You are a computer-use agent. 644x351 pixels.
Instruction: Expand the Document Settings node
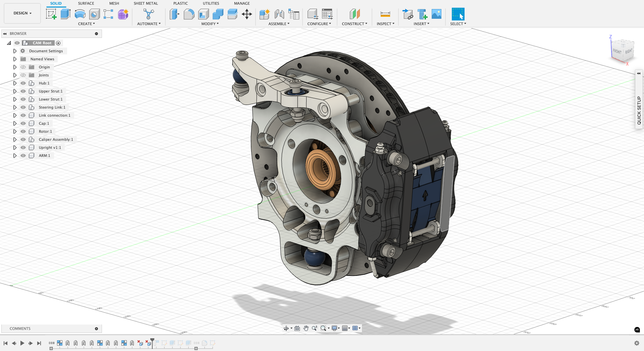(x=15, y=51)
